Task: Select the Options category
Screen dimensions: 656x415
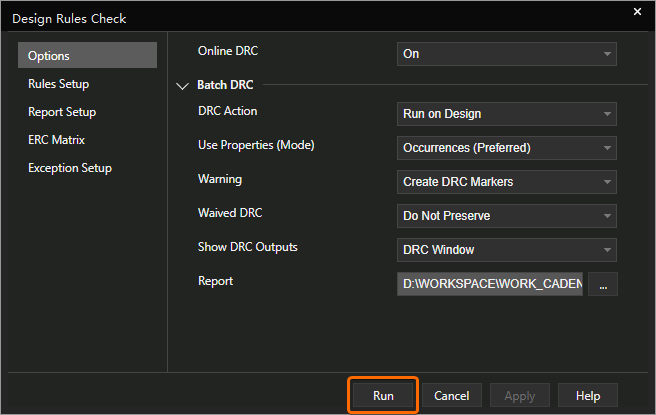Action: click(87, 56)
